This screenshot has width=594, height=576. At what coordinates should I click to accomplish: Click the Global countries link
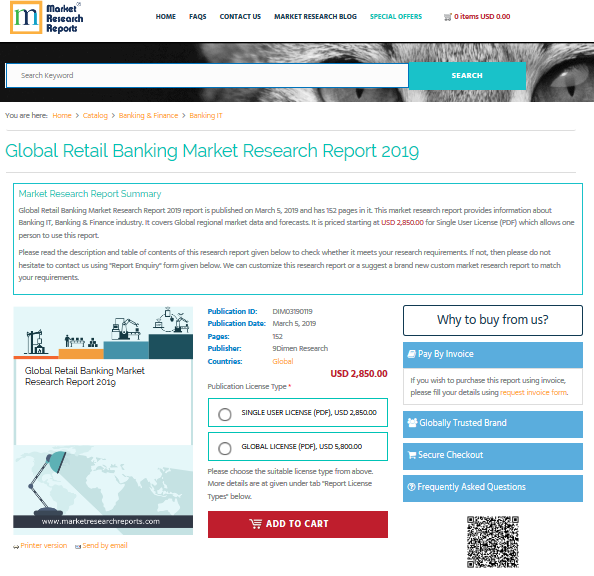[x=283, y=361]
